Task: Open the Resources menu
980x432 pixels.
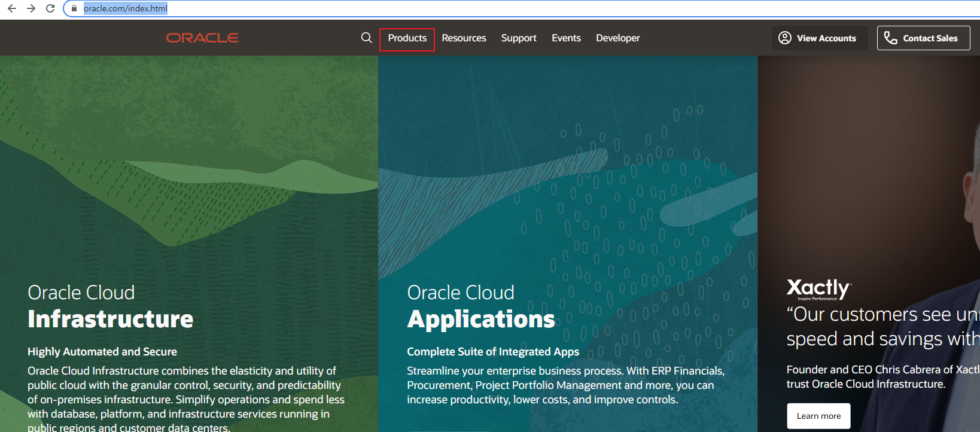Action: tap(464, 38)
